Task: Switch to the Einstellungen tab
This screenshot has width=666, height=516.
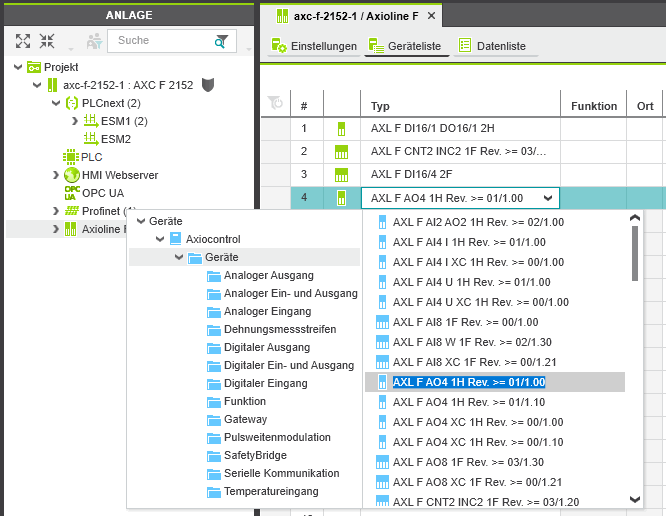Action: click(315, 45)
